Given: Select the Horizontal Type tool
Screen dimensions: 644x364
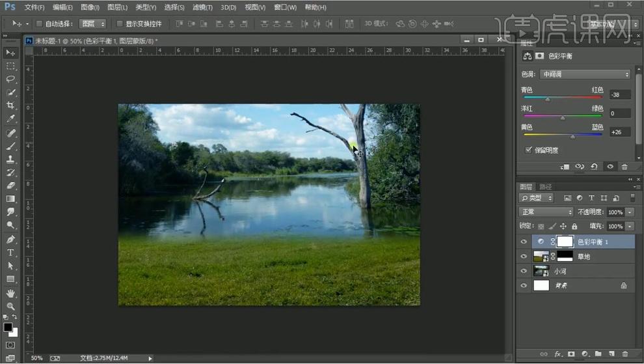Looking at the screenshot, I should (x=10, y=253).
